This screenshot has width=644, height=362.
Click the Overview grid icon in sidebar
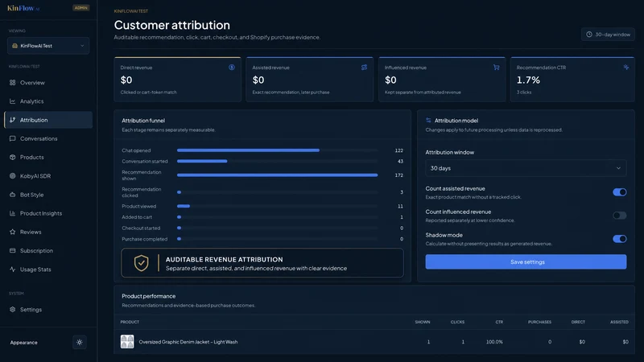pyautogui.click(x=12, y=83)
